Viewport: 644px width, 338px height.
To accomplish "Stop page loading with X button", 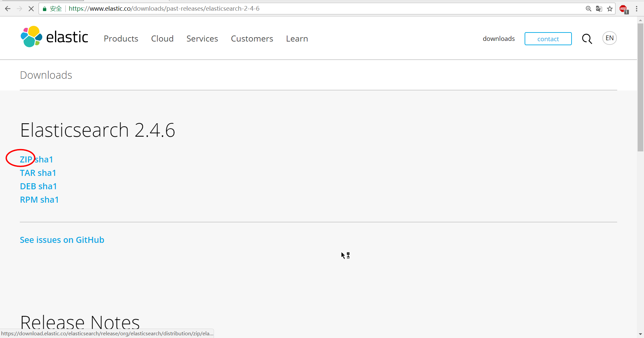I will coord(31,9).
